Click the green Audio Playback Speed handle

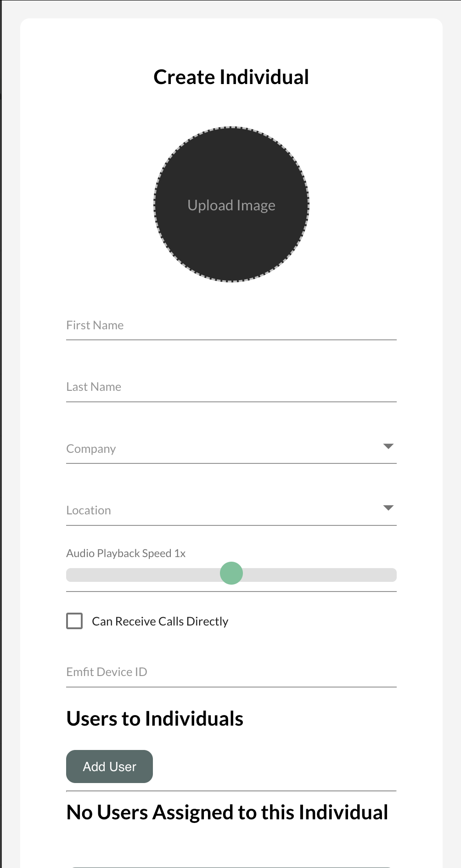(231, 573)
